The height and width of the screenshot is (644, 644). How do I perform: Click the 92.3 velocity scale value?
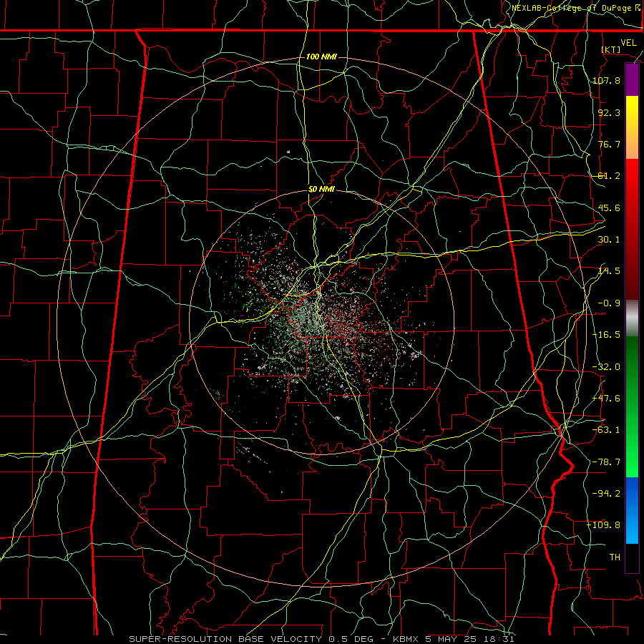click(609, 112)
